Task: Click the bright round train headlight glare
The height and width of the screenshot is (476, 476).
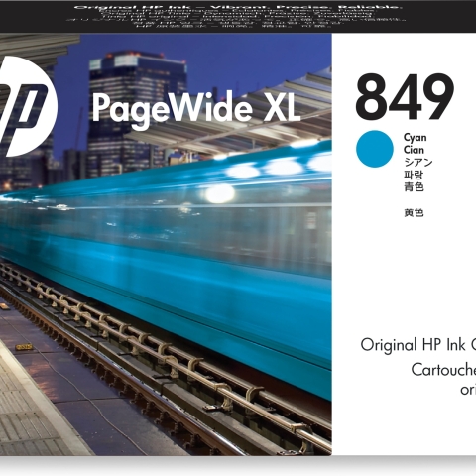Action: (220, 193)
